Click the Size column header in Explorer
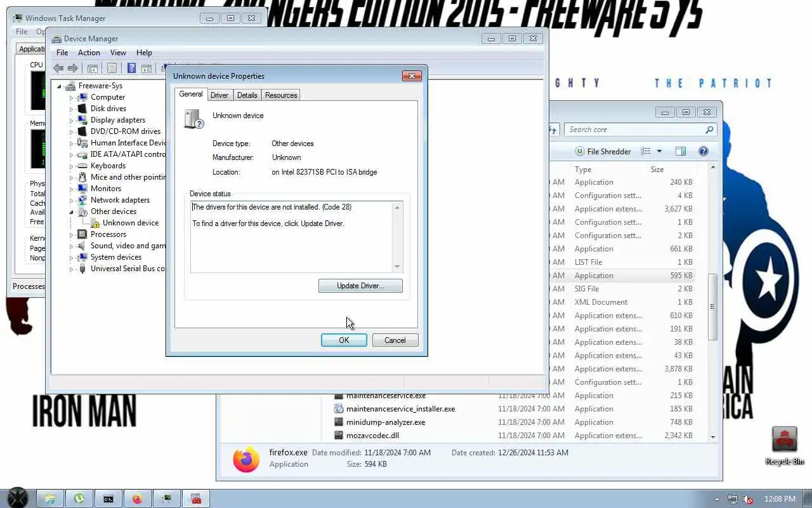 tap(671, 170)
